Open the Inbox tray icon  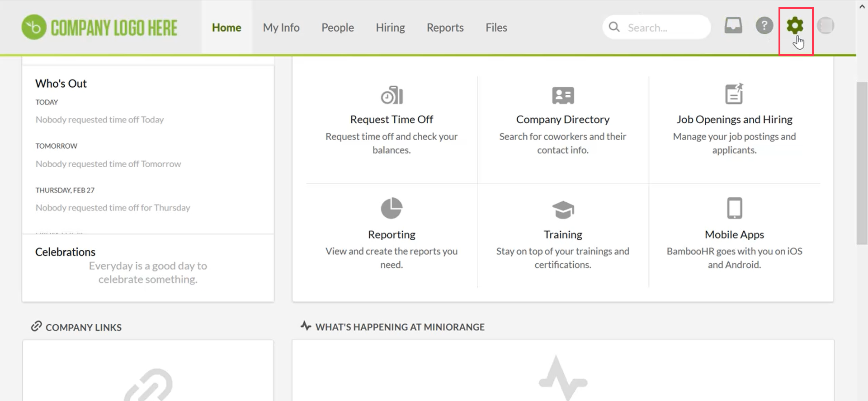tap(733, 25)
